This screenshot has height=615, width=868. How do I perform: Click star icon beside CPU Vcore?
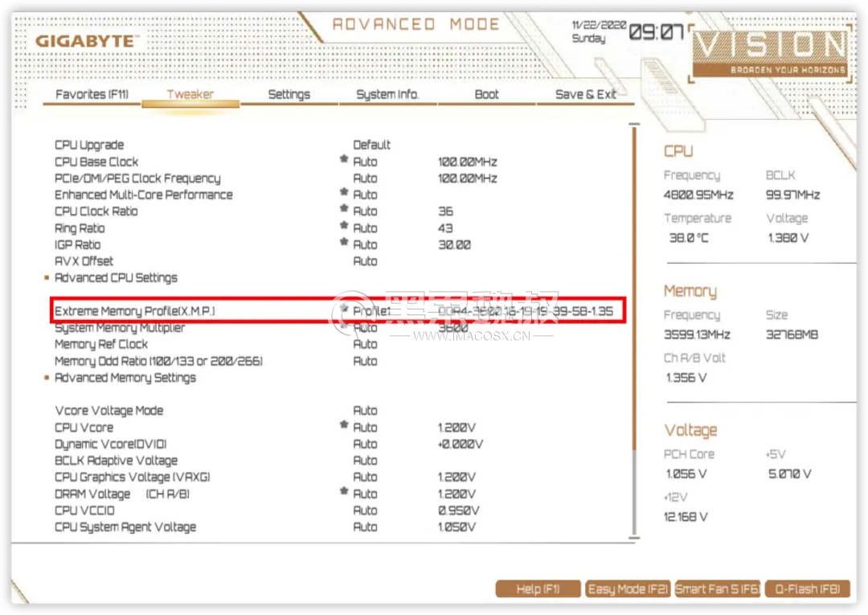coord(344,424)
